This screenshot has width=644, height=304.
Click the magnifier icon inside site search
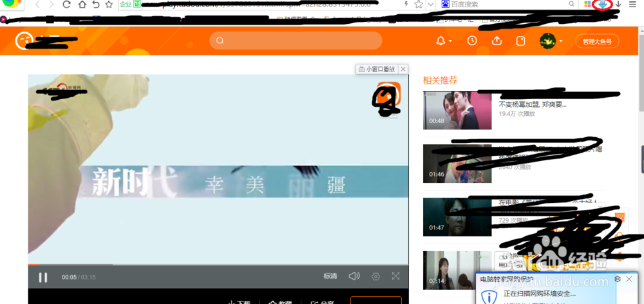tap(220, 41)
